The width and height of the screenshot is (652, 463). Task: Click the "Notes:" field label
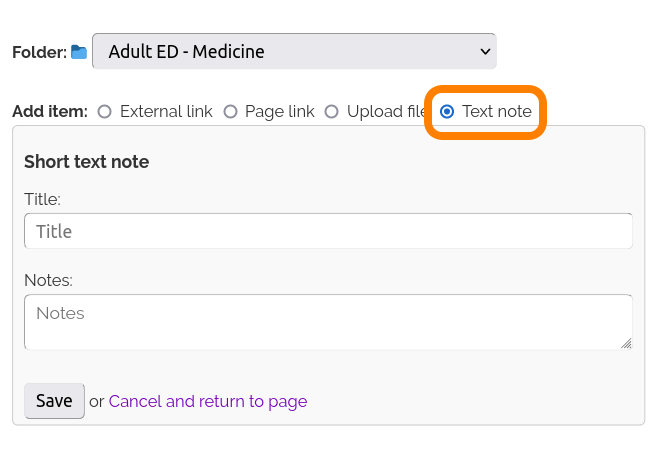(48, 280)
